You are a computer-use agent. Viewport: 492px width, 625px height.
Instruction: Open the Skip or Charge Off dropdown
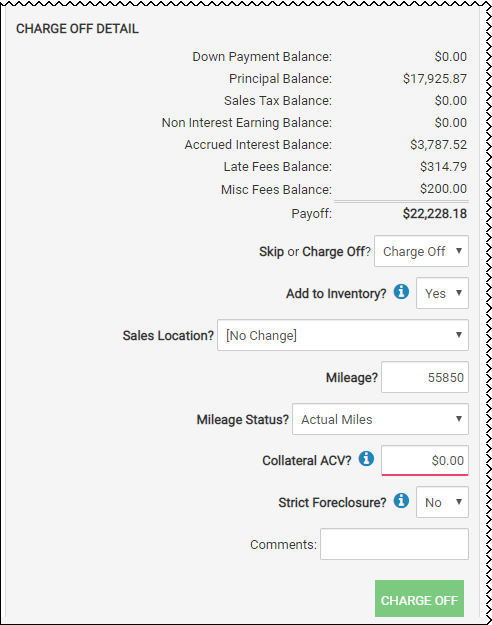pyautogui.click(x=421, y=251)
